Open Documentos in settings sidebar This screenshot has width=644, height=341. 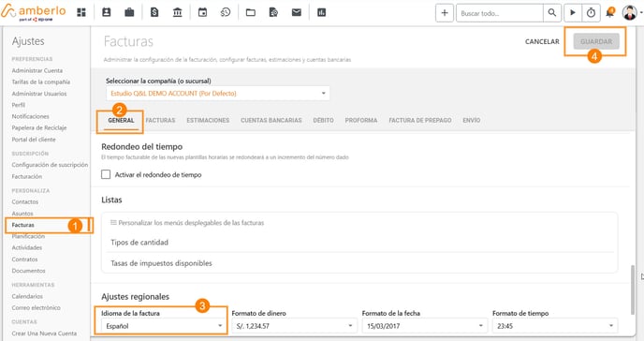click(x=28, y=271)
